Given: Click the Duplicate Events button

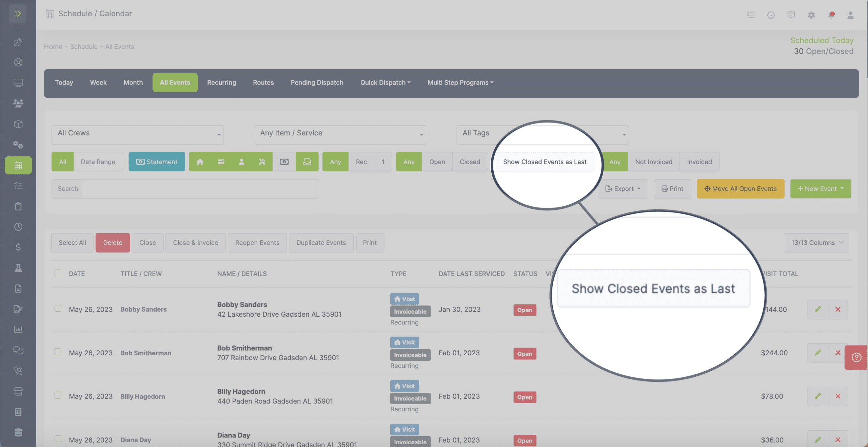Looking at the screenshot, I should tap(321, 243).
